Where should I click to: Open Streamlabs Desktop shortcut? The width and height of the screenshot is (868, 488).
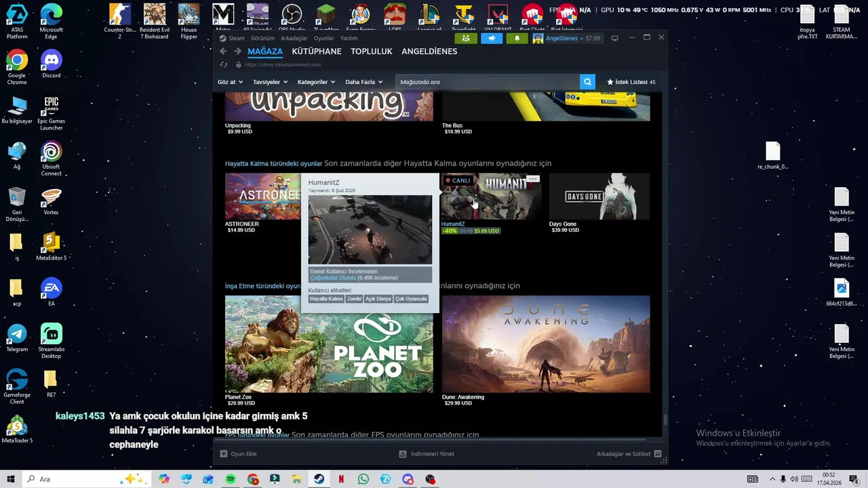tap(51, 341)
